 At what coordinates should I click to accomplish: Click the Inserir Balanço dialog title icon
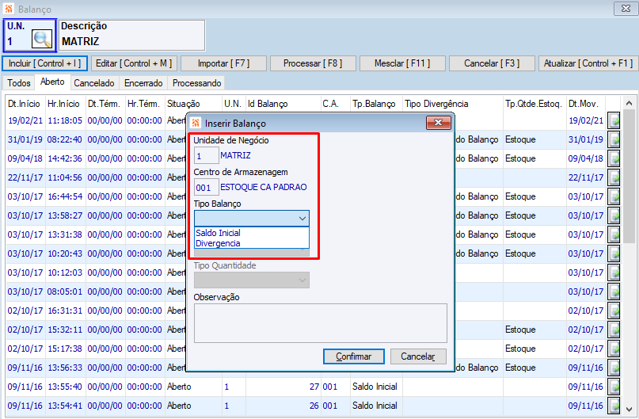(196, 123)
